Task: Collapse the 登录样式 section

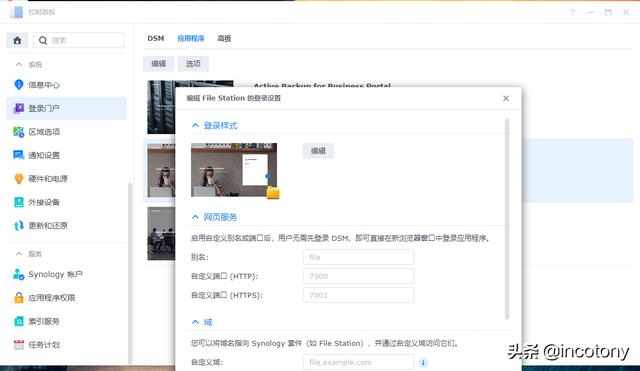Action: 196,125
